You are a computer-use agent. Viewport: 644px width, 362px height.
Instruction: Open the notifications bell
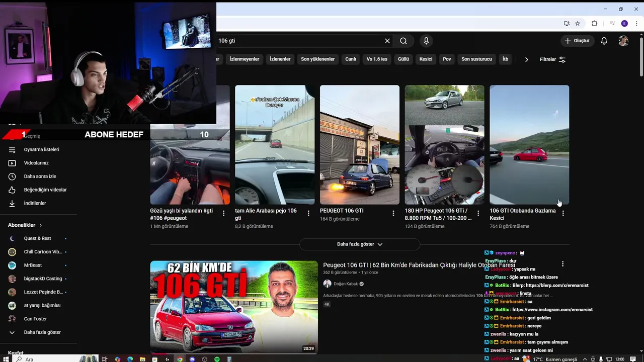coord(604,41)
